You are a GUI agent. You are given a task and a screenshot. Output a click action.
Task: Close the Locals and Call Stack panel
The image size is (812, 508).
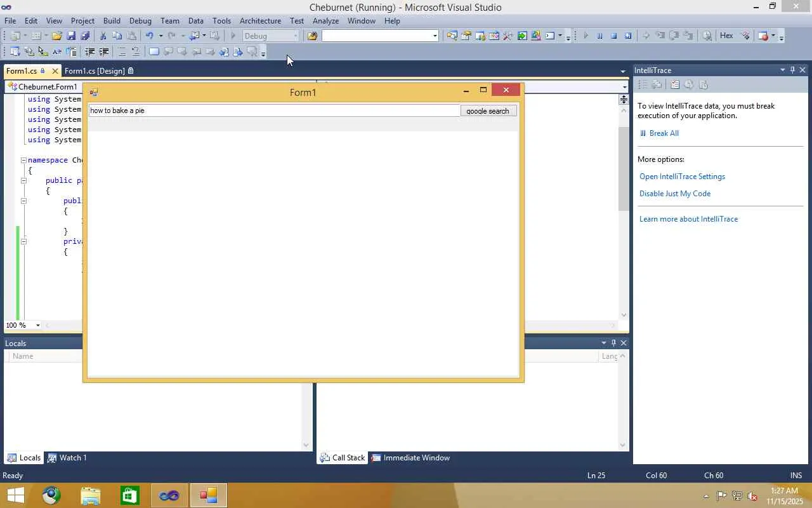point(624,343)
